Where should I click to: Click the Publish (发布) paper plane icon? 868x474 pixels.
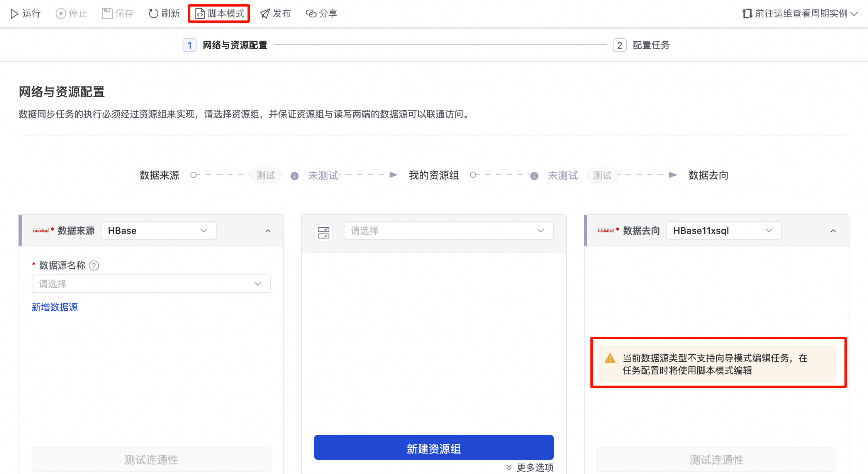tap(265, 14)
